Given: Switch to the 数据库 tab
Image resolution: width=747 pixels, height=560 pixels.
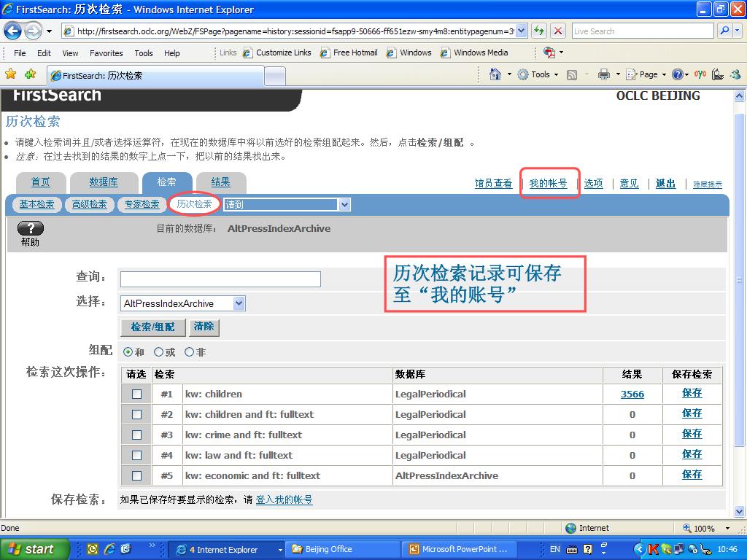Looking at the screenshot, I should (x=104, y=182).
